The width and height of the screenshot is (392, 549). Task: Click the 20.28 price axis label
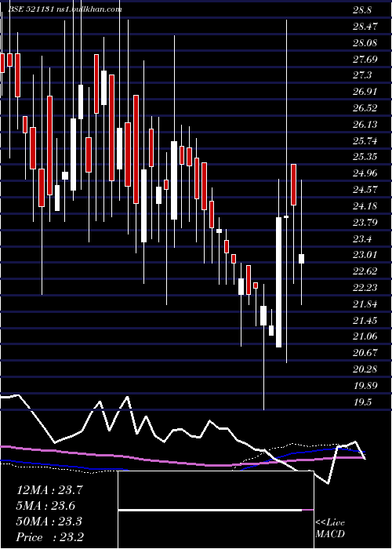[x=365, y=369]
